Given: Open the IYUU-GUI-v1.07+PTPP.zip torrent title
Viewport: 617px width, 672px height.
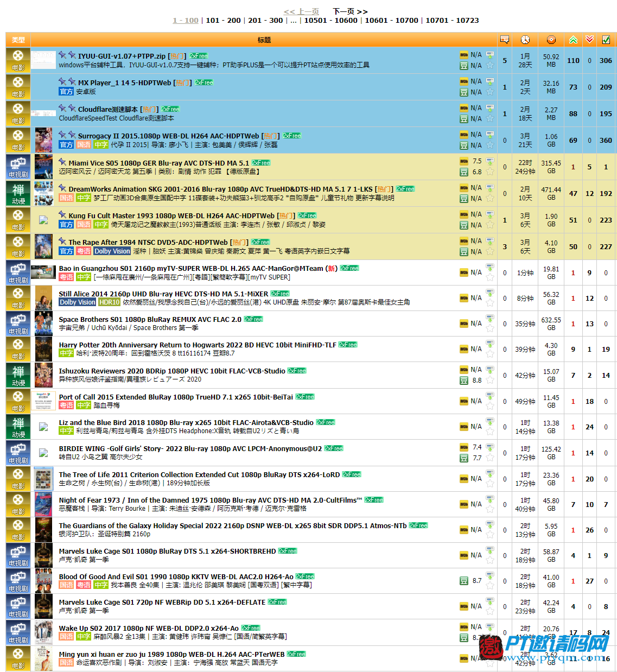Looking at the screenshot, I should tap(122, 56).
